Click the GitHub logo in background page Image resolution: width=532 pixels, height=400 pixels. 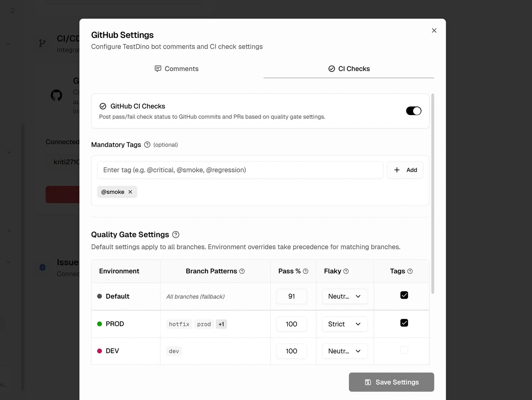point(56,95)
